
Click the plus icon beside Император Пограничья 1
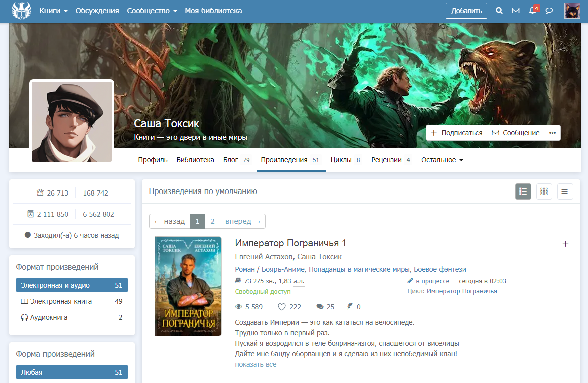pos(565,244)
